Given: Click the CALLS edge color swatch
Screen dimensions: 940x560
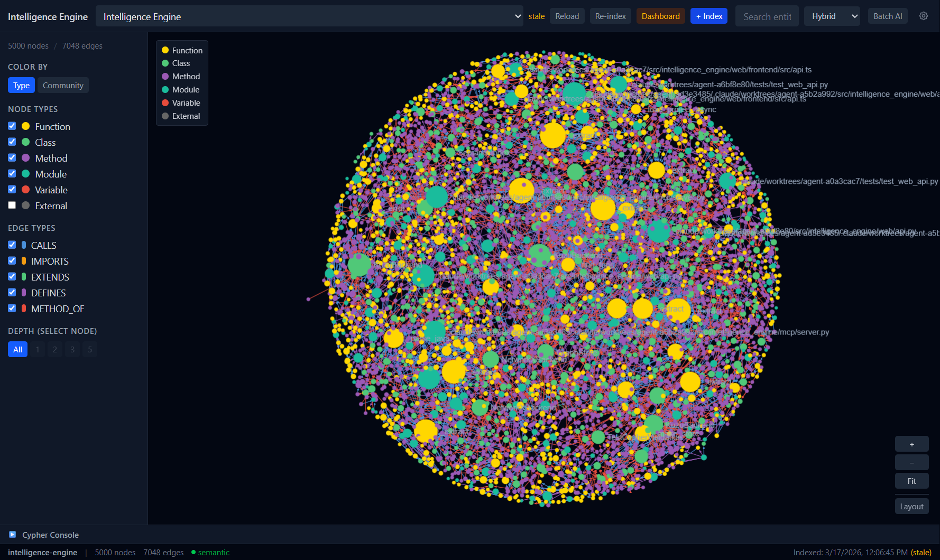Looking at the screenshot, I should (24, 245).
